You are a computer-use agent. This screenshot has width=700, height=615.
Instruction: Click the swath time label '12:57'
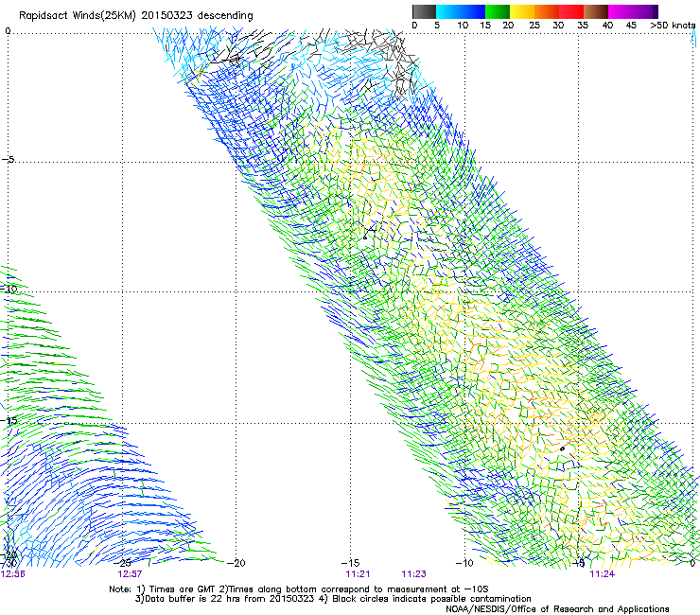pyautogui.click(x=130, y=574)
